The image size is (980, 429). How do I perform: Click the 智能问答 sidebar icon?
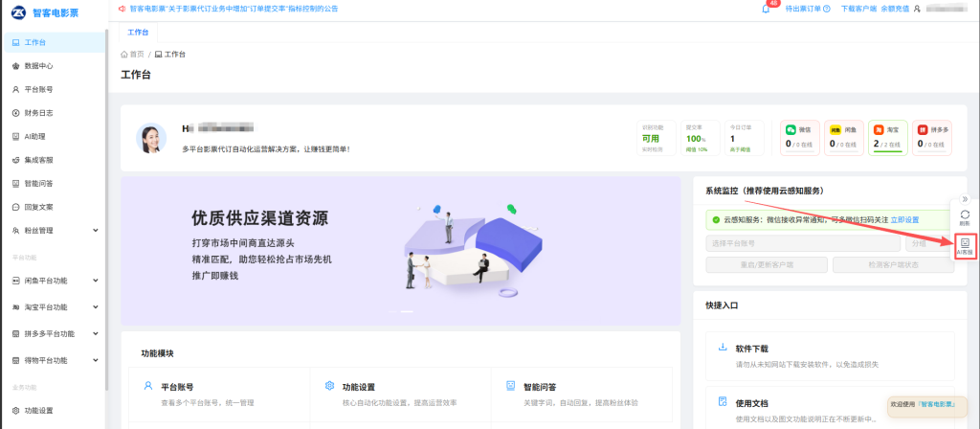[x=16, y=183]
